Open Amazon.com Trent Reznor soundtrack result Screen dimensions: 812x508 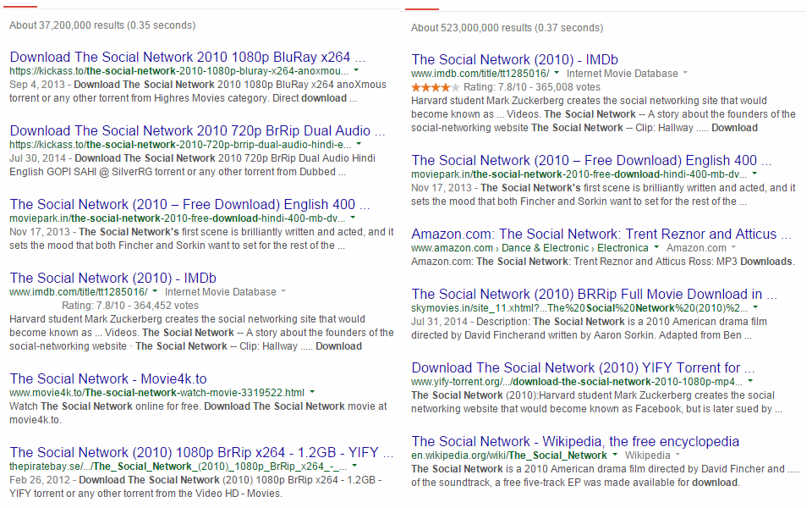tap(601, 234)
